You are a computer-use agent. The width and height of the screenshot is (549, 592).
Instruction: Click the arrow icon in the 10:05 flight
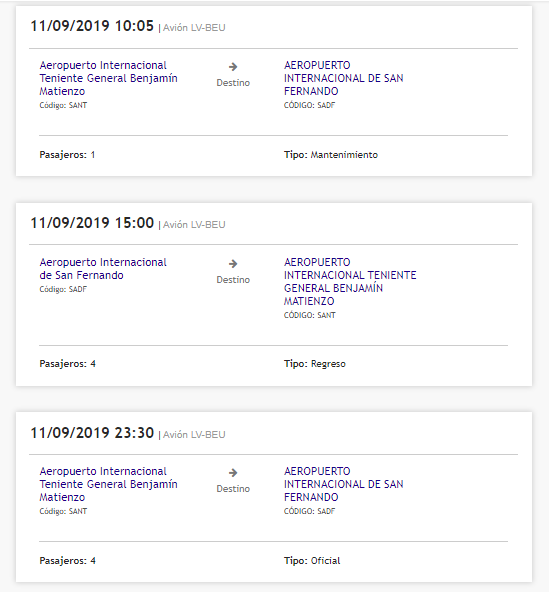(x=233, y=67)
